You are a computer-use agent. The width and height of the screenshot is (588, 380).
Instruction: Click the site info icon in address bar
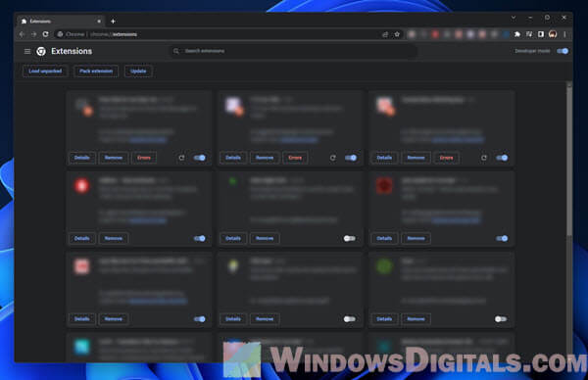coord(60,34)
